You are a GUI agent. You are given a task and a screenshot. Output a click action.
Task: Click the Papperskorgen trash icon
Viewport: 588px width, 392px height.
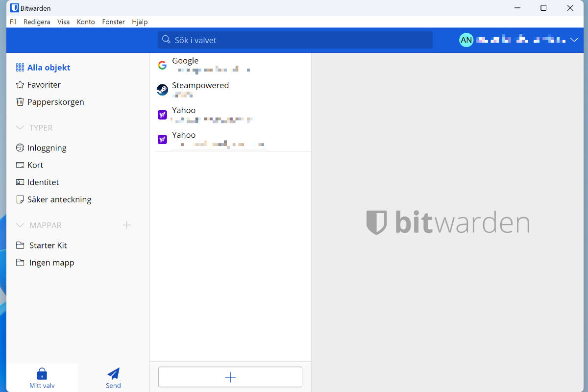click(x=20, y=102)
